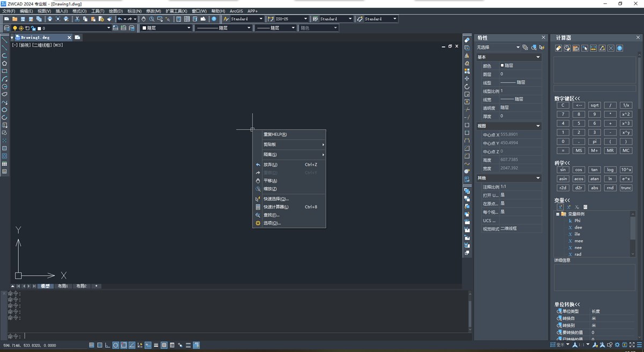Viewport: 644px width, 352px height.
Task: Click the Pan hand icon in toolbar
Action: (x=144, y=19)
